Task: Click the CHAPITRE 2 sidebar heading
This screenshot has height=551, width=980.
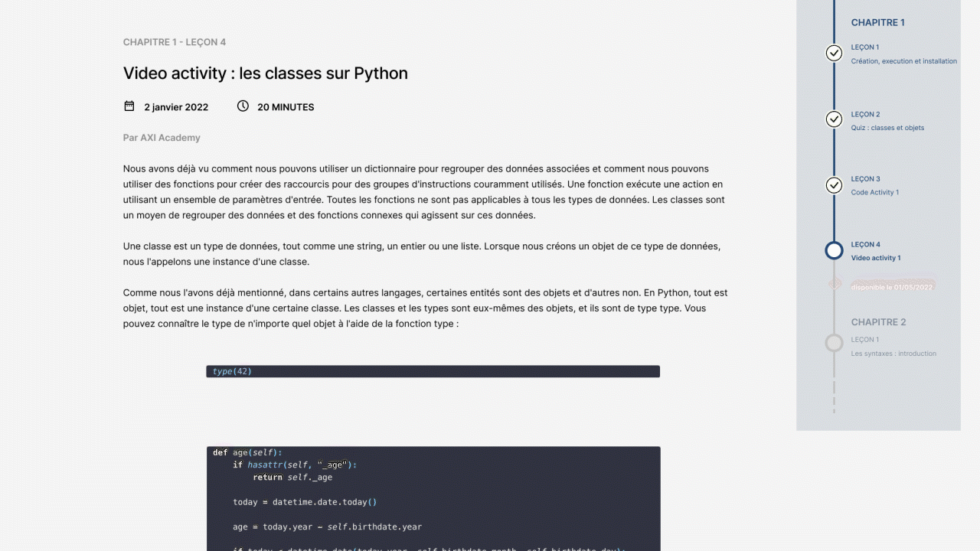Action: click(x=878, y=322)
